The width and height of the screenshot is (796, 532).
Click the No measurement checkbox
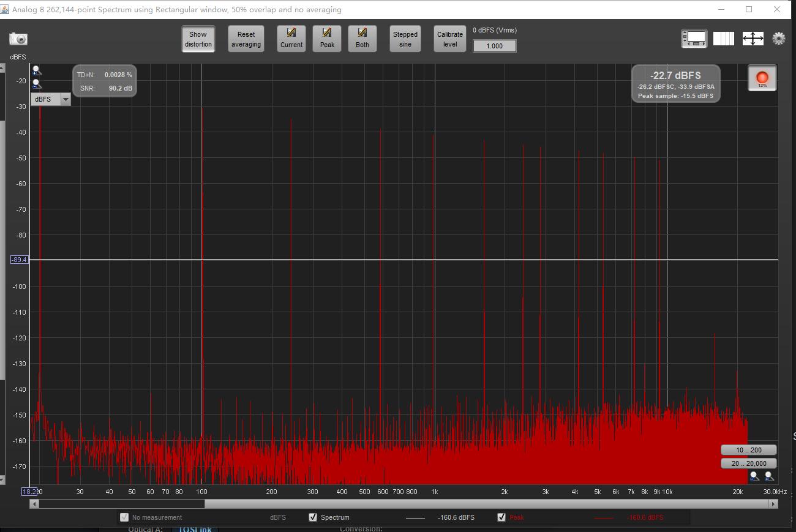click(125, 517)
